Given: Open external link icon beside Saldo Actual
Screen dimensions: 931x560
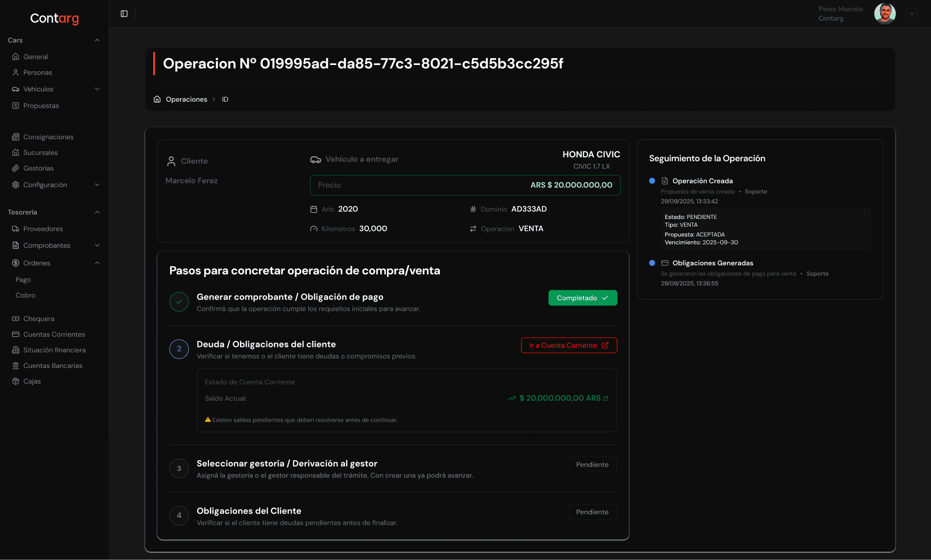Looking at the screenshot, I should coord(606,398).
